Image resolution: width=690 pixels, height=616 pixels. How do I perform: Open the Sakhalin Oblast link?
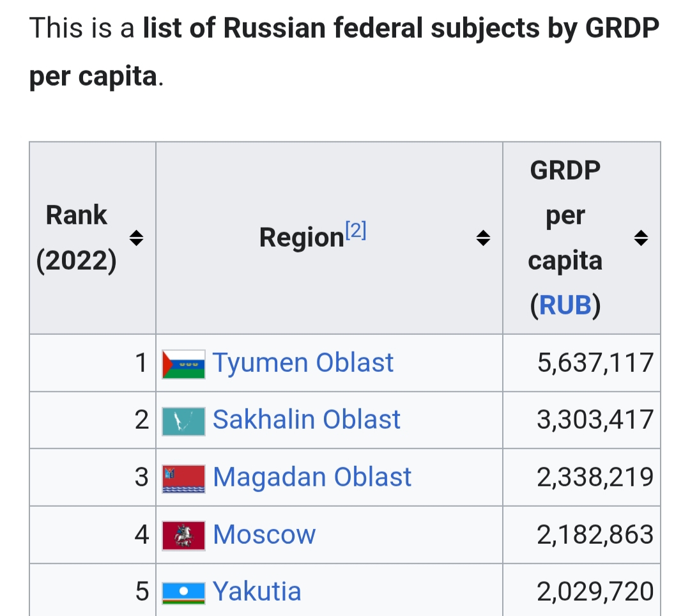(x=306, y=420)
